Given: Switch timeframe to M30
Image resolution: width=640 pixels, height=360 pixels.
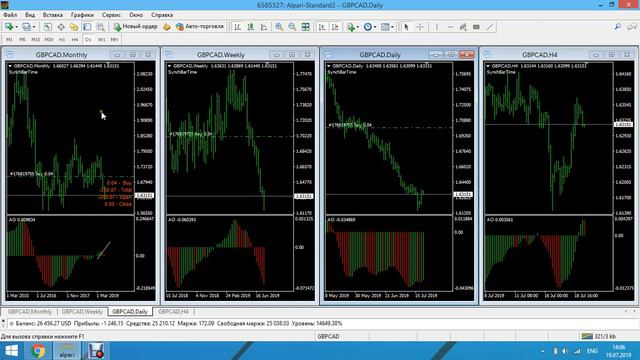Looking at the screenshot, I should (49, 40).
